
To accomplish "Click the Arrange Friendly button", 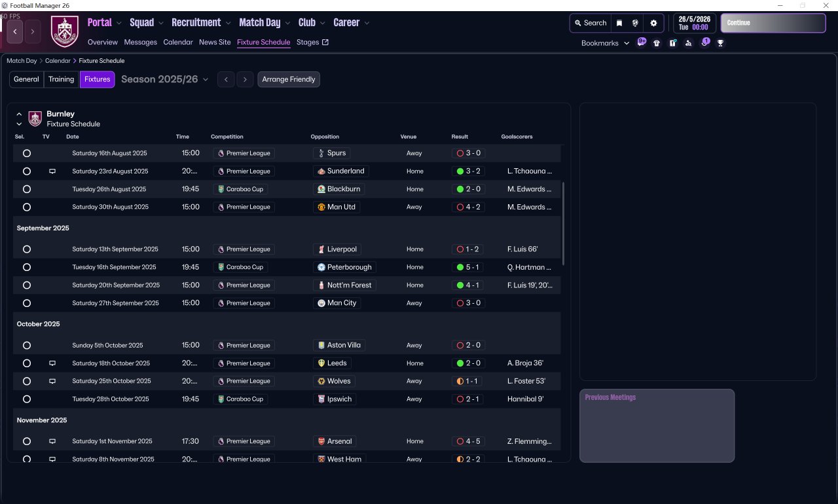I will [289, 79].
